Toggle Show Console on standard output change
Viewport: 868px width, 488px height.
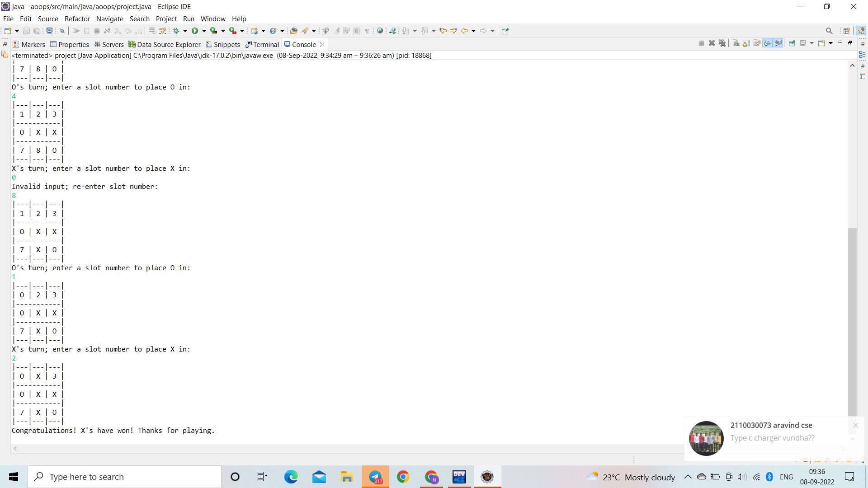point(768,43)
